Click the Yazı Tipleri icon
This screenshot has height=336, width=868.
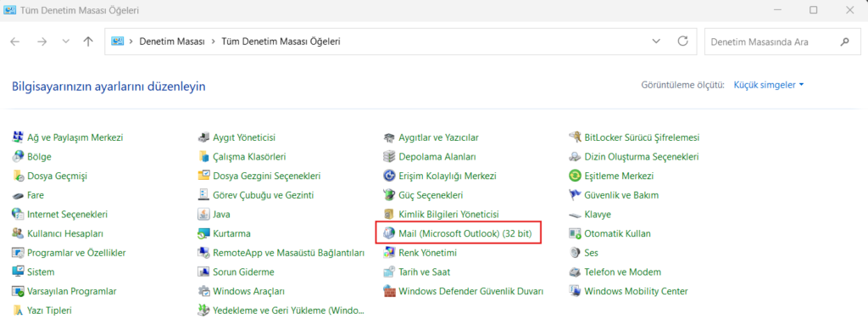tap(19, 310)
